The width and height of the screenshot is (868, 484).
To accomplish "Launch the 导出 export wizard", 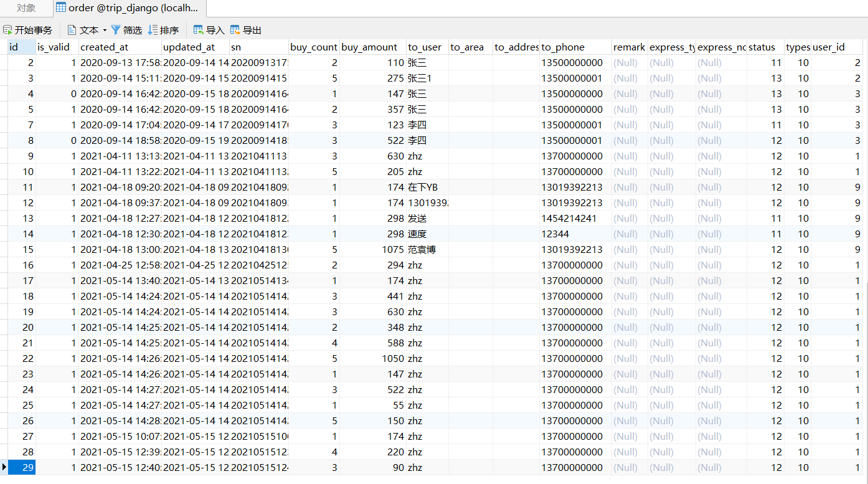I will coord(246,30).
